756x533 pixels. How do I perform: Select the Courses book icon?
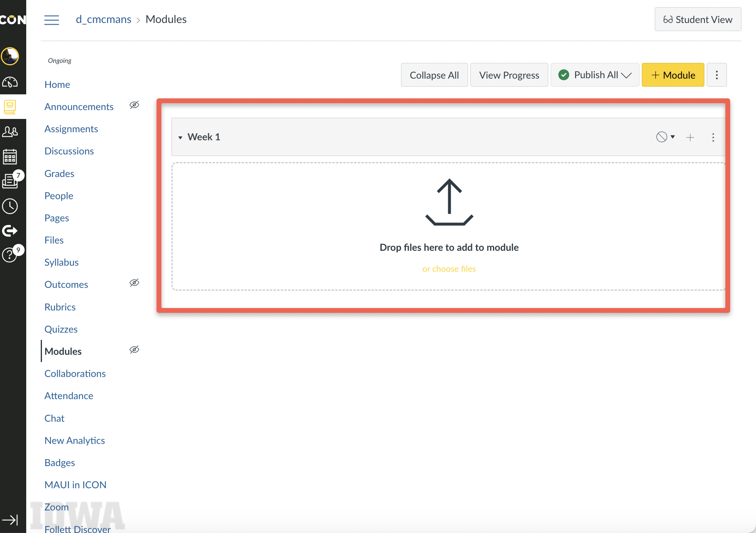(10, 107)
